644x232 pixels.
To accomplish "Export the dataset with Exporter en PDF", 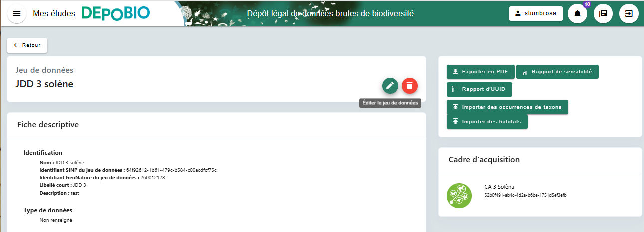I will 480,72.
